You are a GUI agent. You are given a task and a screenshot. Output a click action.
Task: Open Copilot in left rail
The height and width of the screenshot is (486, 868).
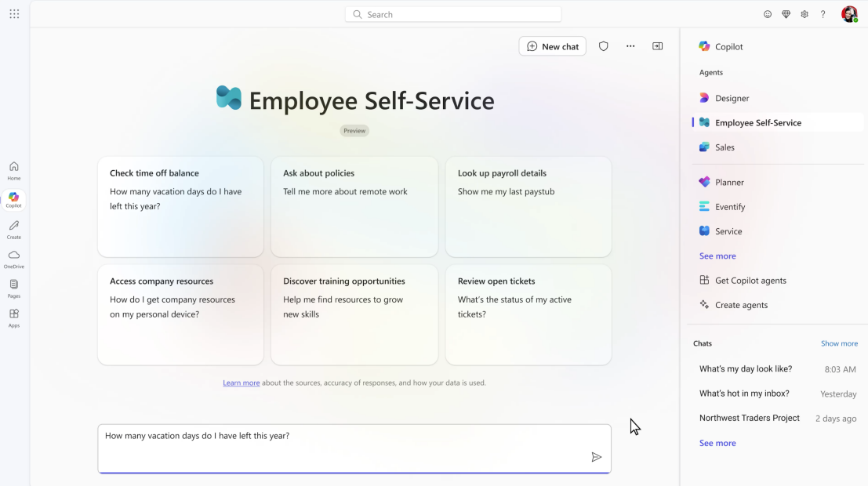[x=14, y=200]
